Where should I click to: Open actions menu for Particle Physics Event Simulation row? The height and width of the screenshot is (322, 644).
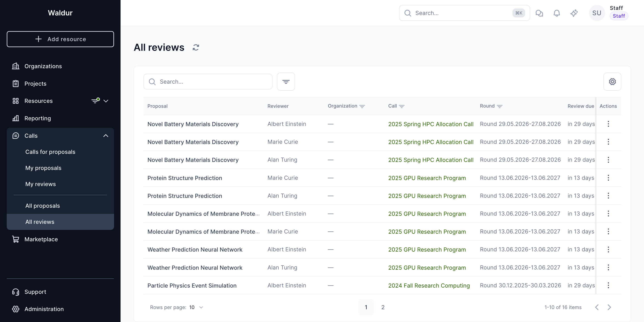pos(608,285)
